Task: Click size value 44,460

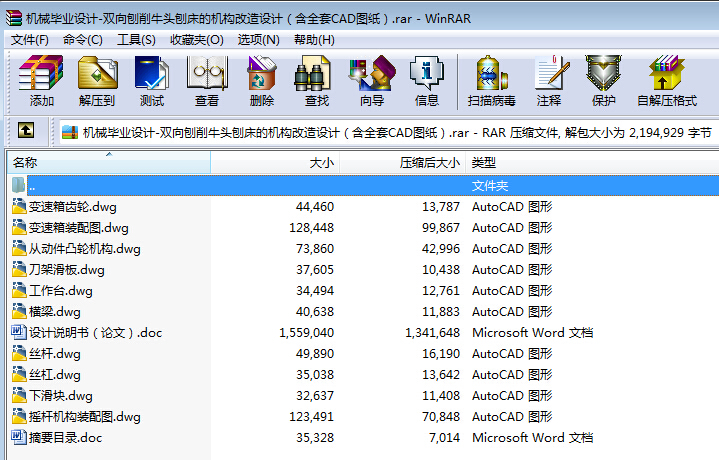Action: pyautogui.click(x=315, y=207)
